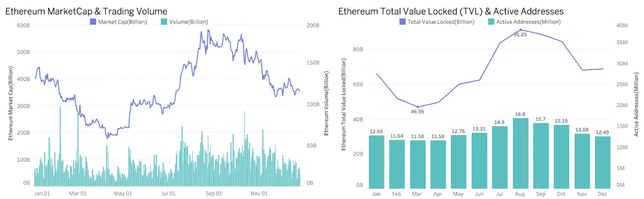644x199 pixels.
Task: Click the Total Value Locked(Billion) legend swatch
Action: click(402, 22)
